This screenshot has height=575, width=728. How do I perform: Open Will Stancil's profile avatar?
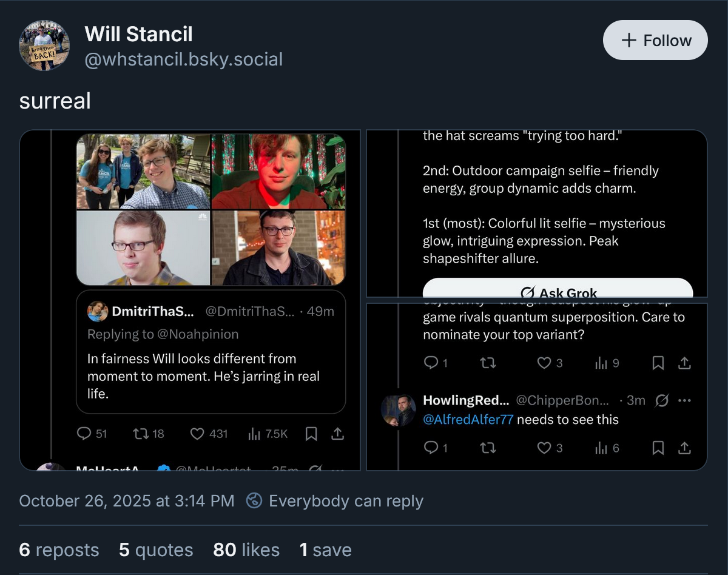pyautogui.click(x=44, y=45)
